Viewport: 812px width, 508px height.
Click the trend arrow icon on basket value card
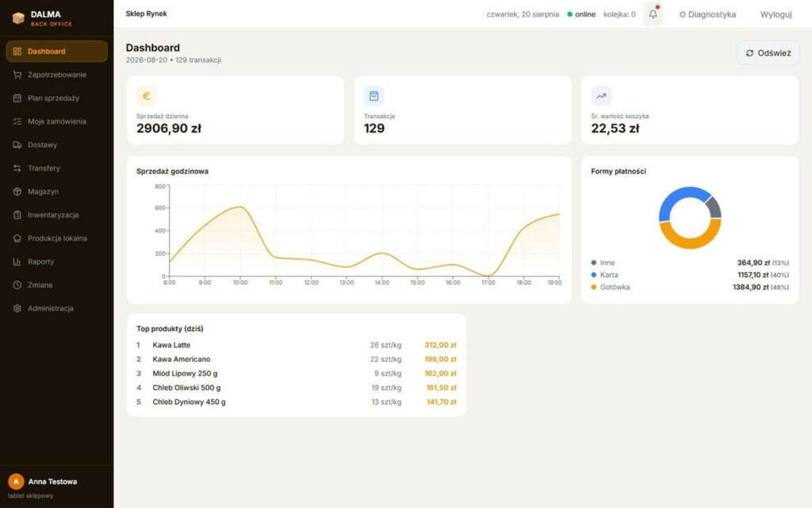tap(601, 96)
